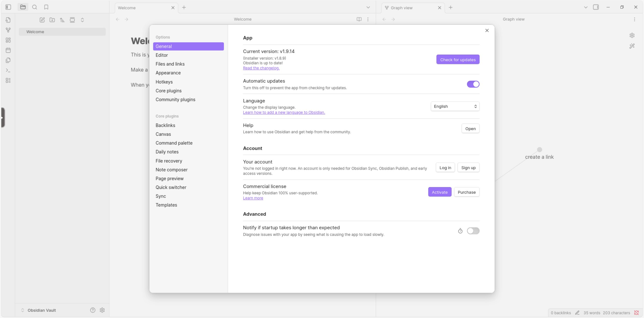Image resolution: width=644 pixels, height=318 pixels.
Task: Open the Language dropdown set to English
Action: [x=455, y=106]
